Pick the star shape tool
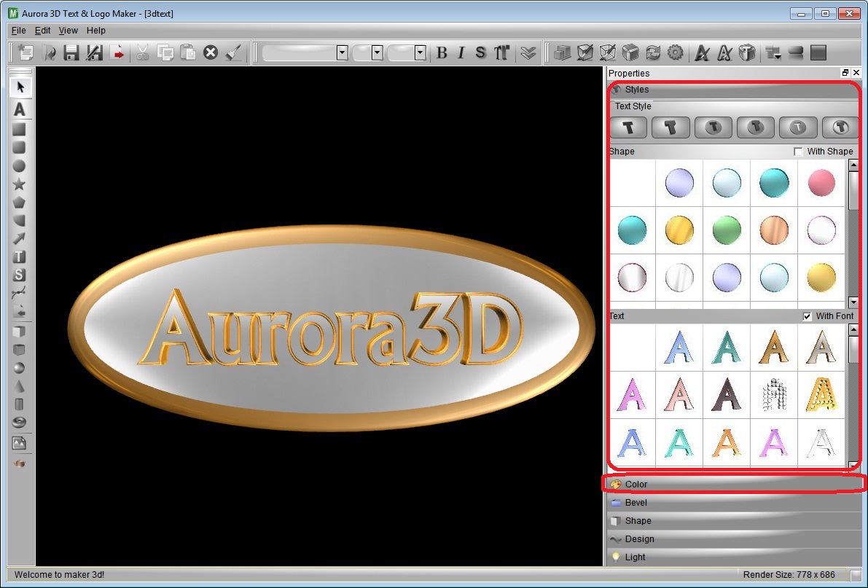The image size is (868, 588). point(20,183)
